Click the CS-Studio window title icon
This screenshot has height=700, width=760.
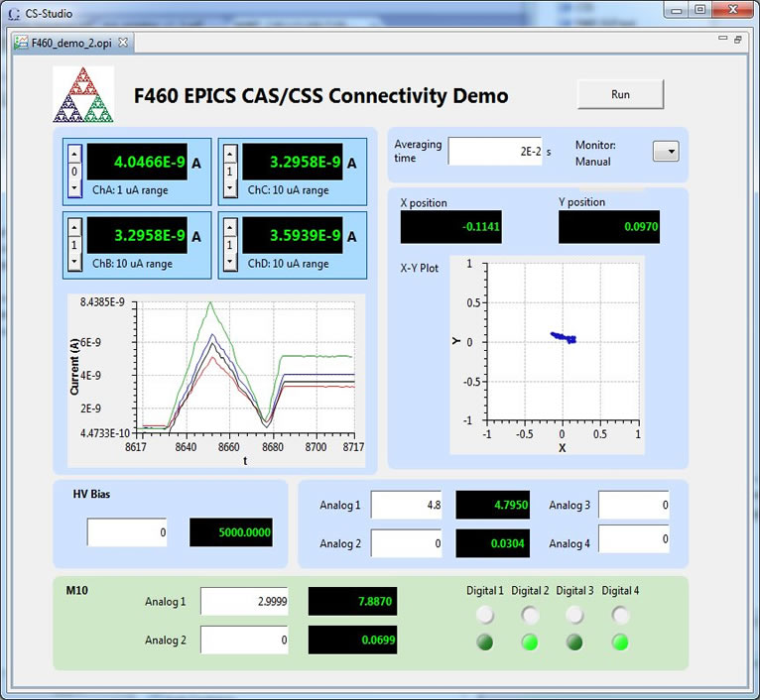[x=13, y=12]
